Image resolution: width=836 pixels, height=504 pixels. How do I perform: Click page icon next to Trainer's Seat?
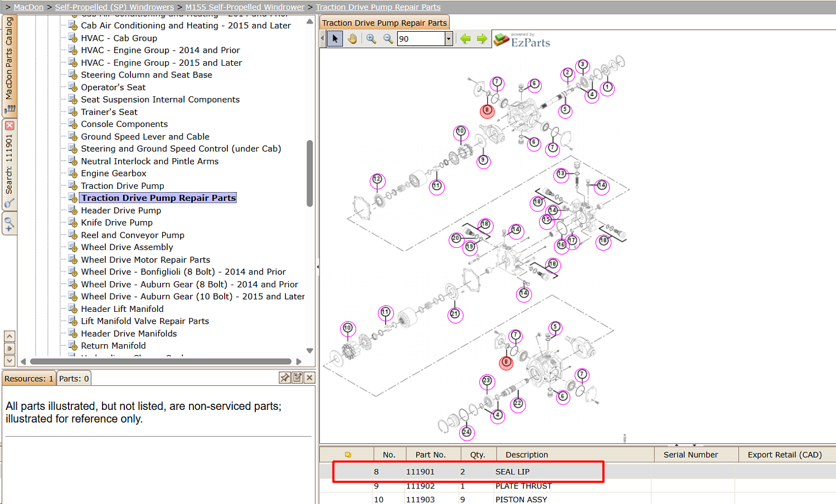click(x=72, y=111)
